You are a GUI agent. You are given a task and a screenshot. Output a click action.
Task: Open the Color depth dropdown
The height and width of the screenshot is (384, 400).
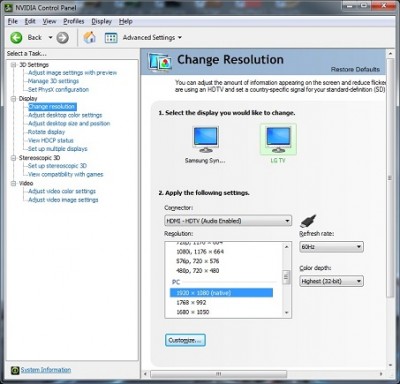(331, 281)
